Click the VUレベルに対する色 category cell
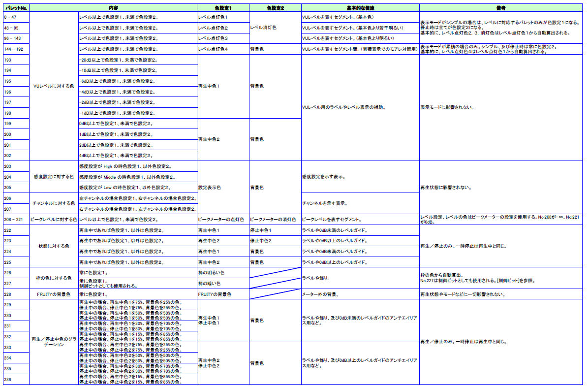Screen dimensions: 588x388 click(54, 86)
